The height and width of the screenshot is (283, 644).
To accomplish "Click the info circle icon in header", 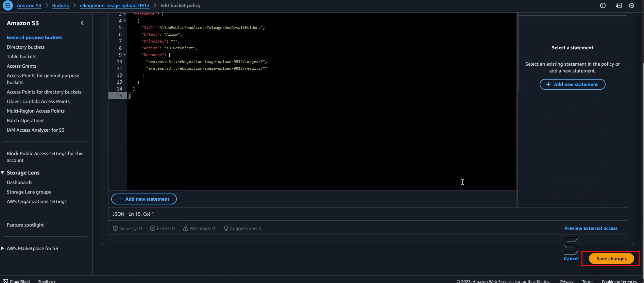I will point(603,5).
